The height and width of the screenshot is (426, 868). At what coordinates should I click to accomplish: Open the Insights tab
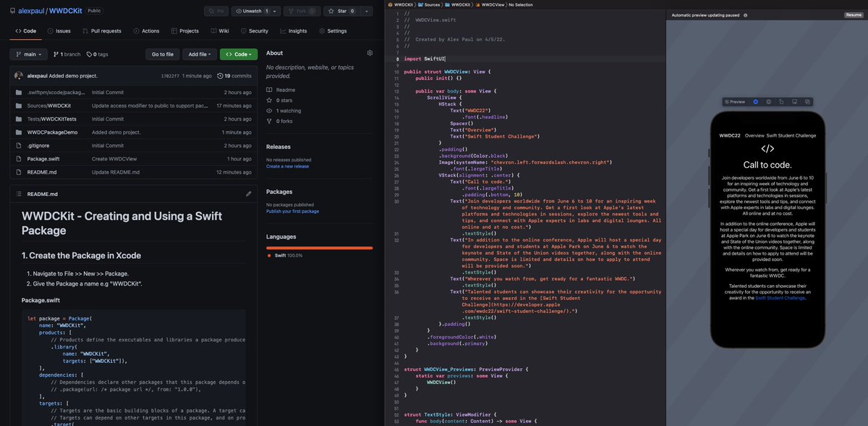tap(293, 31)
